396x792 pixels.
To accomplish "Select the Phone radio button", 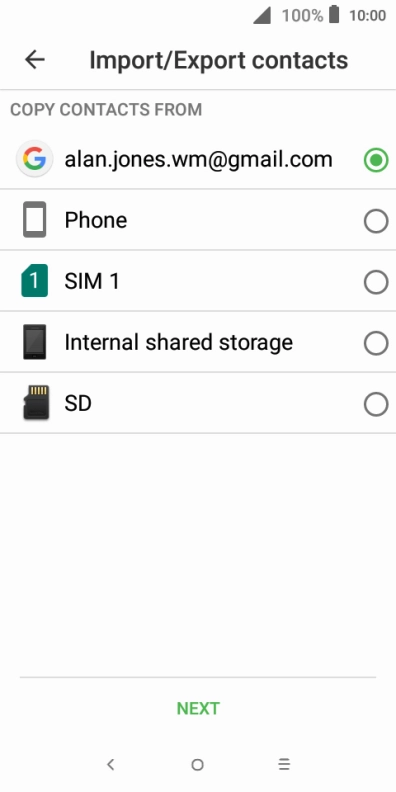I will pyautogui.click(x=376, y=221).
